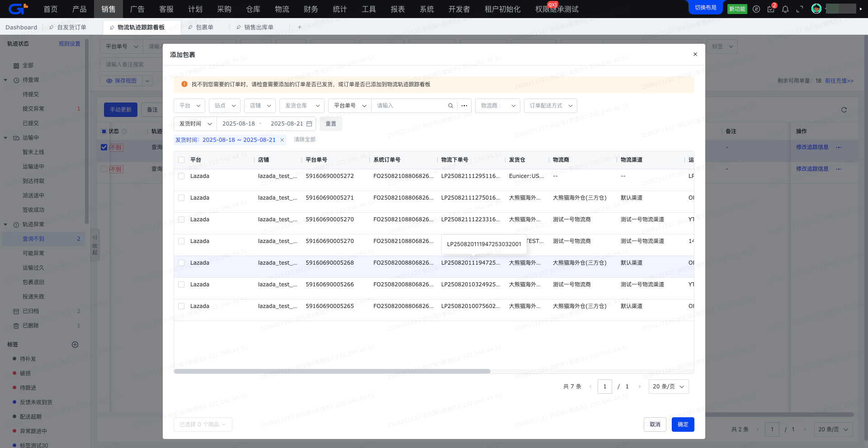Screen dimensions: 868x448
Task: Click the dialog horizontal scrollbar
Action: 332,371
